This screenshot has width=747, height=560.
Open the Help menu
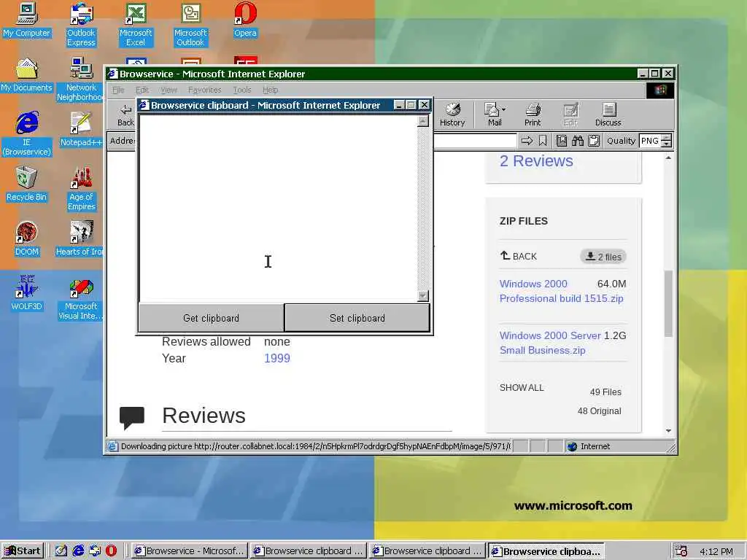270,90
